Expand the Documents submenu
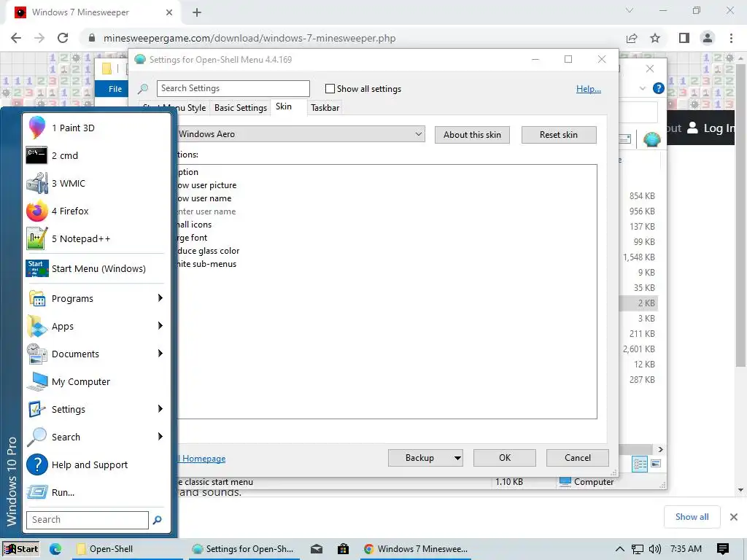 pos(96,354)
